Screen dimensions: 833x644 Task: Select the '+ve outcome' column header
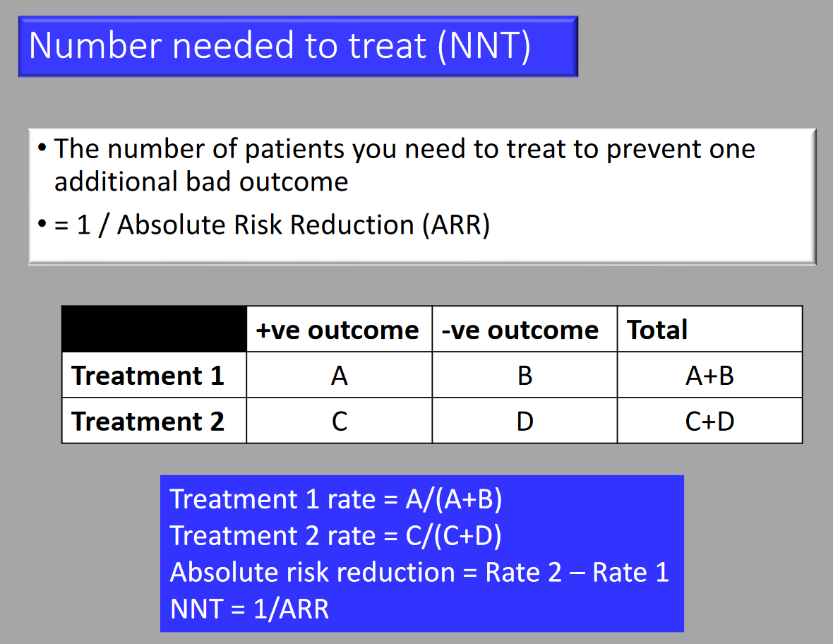[339, 329]
